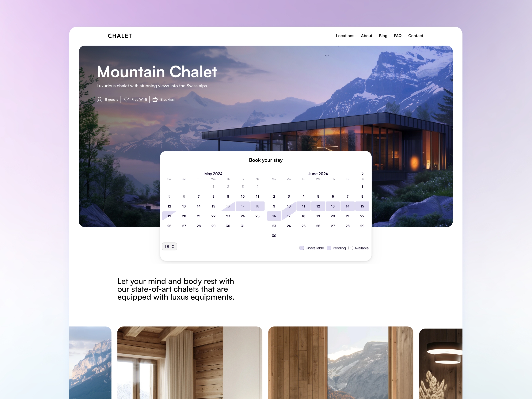
Task: Click the forward arrow to next months
Action: [362, 173]
